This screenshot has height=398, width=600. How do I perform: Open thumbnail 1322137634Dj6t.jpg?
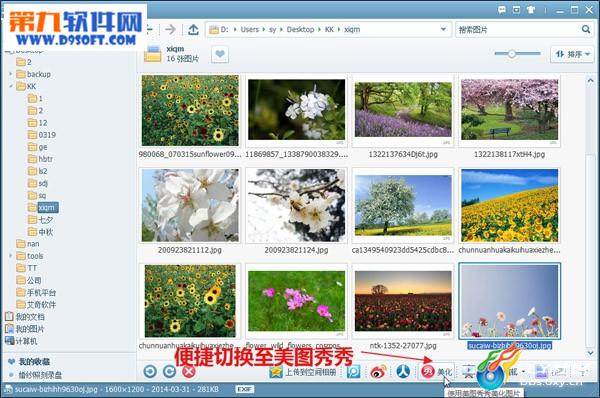point(403,110)
